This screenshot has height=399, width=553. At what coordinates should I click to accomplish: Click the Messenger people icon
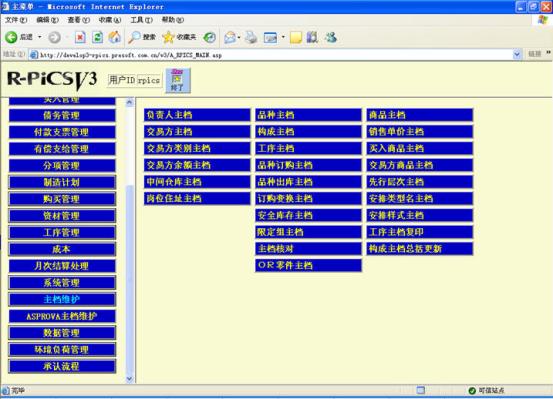331,37
